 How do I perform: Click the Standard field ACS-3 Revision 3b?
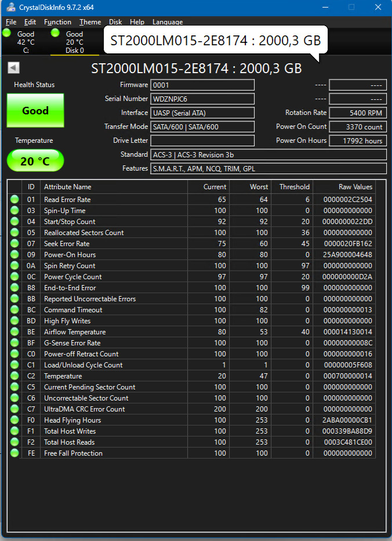pyautogui.click(x=268, y=154)
